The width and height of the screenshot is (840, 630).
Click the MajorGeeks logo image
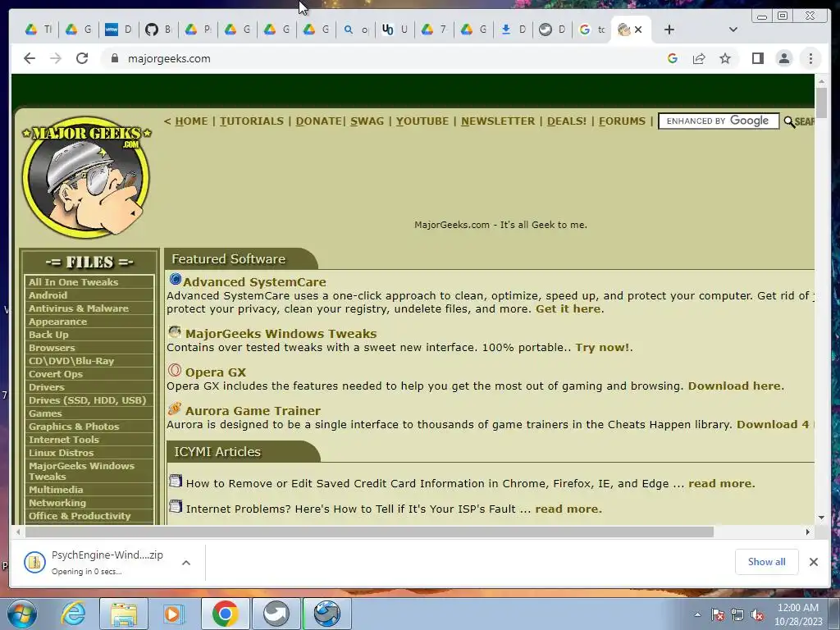87,177
